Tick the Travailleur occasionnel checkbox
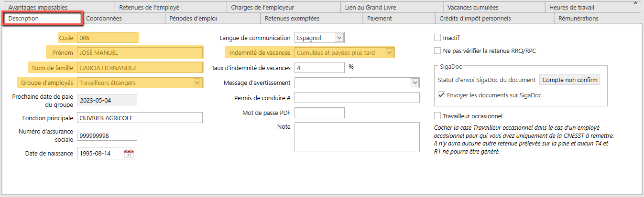The height and width of the screenshot is (197, 644). pos(437,116)
